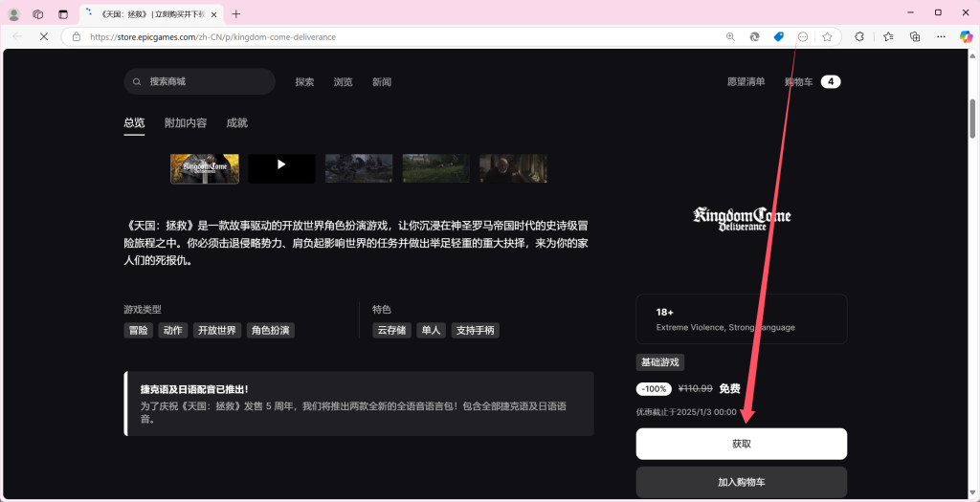Switch to the 附加内容 tab
This screenshot has width=980, height=502.
tap(186, 123)
